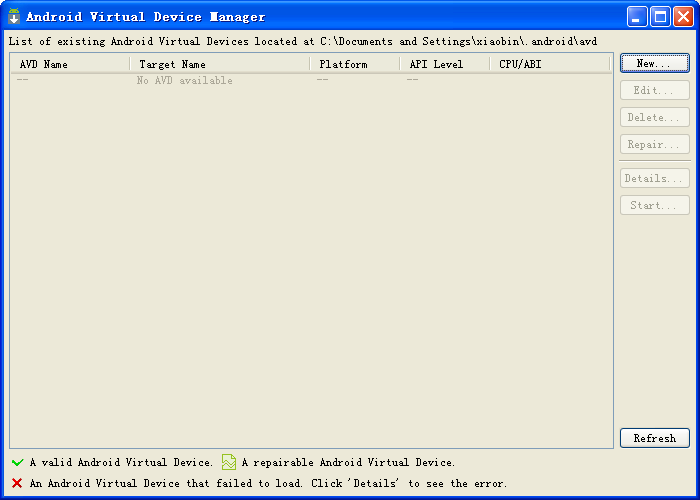This screenshot has height=500, width=700.
Task: Click the Repair... button
Action: pos(654,144)
